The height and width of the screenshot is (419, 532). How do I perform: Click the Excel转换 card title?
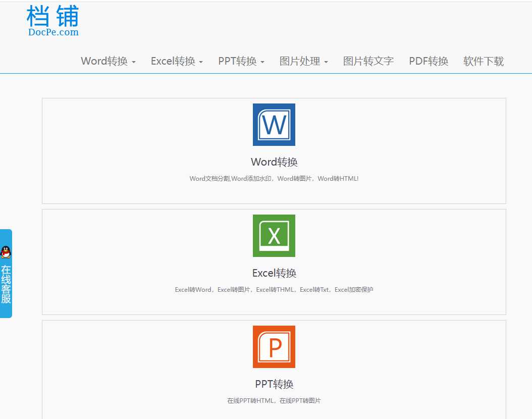(x=274, y=273)
